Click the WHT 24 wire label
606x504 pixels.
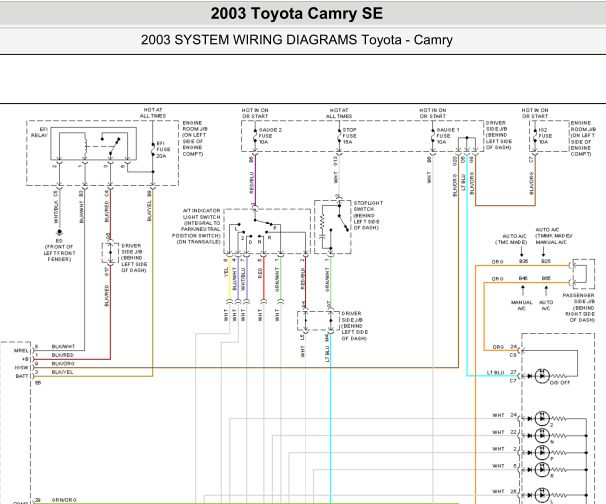click(498, 415)
